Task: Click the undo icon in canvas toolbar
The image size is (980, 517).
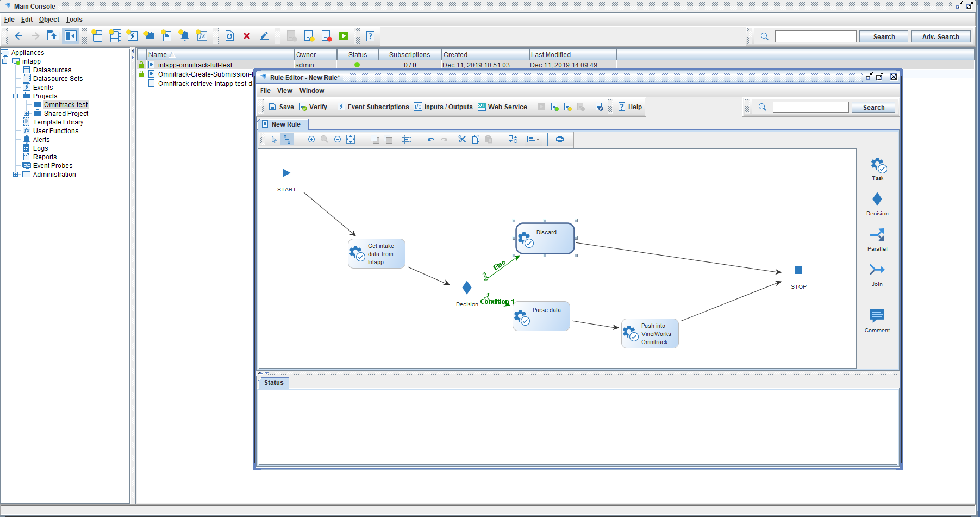Action: (431, 139)
